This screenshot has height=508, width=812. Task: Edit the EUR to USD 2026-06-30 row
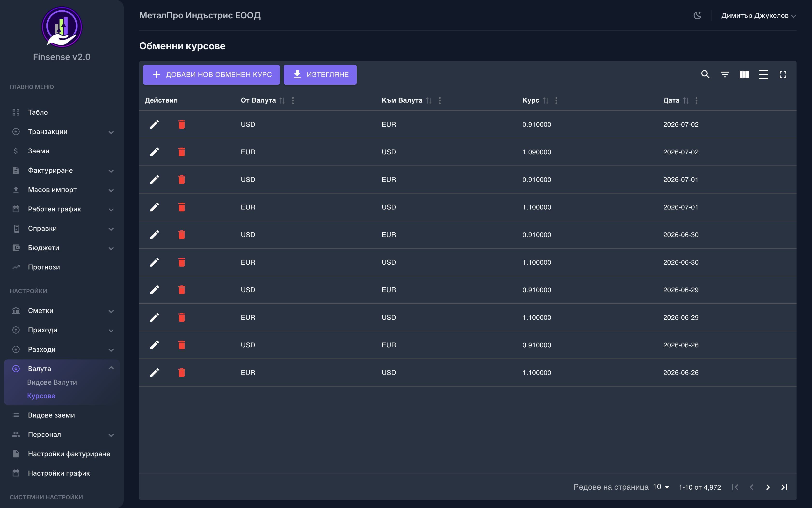tap(154, 262)
